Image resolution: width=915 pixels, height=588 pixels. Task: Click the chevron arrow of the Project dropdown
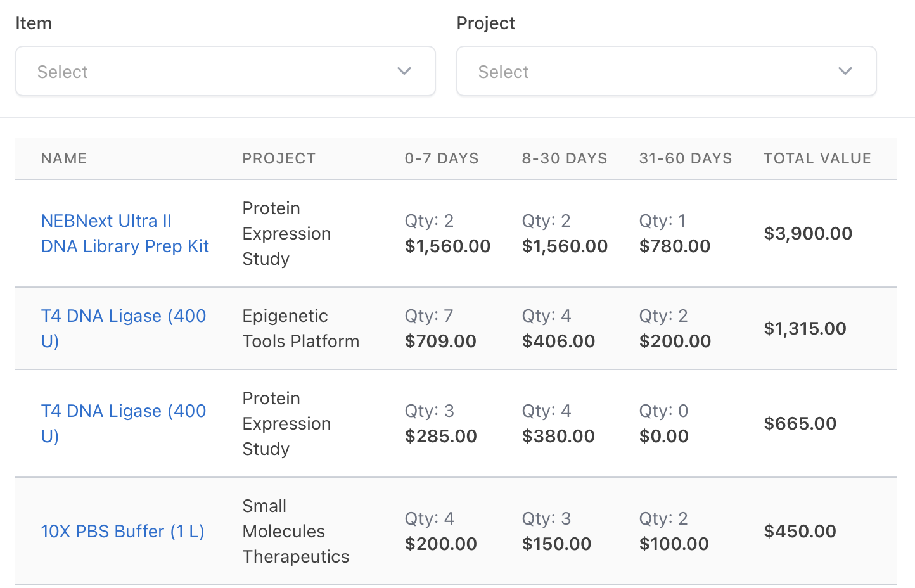845,71
